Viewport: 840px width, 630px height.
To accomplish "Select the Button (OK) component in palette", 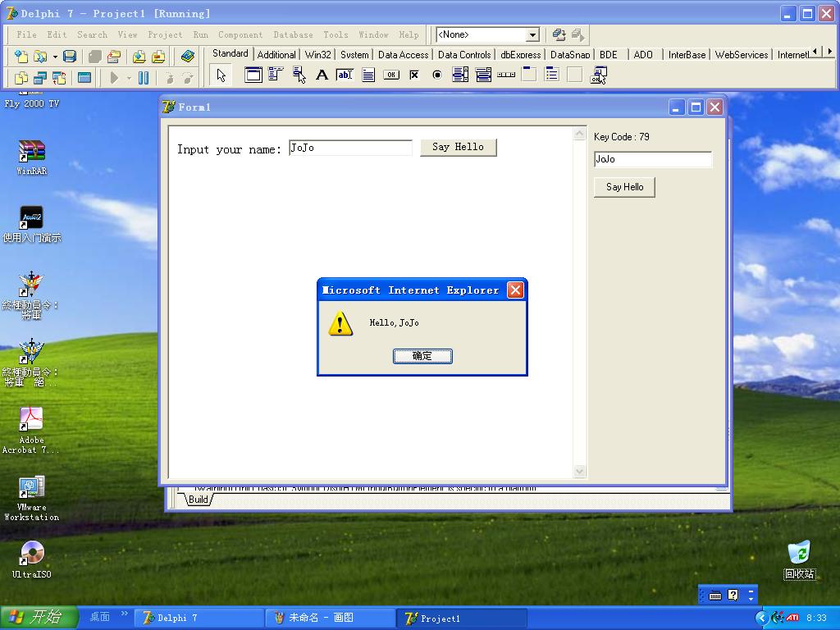I will 391,75.
